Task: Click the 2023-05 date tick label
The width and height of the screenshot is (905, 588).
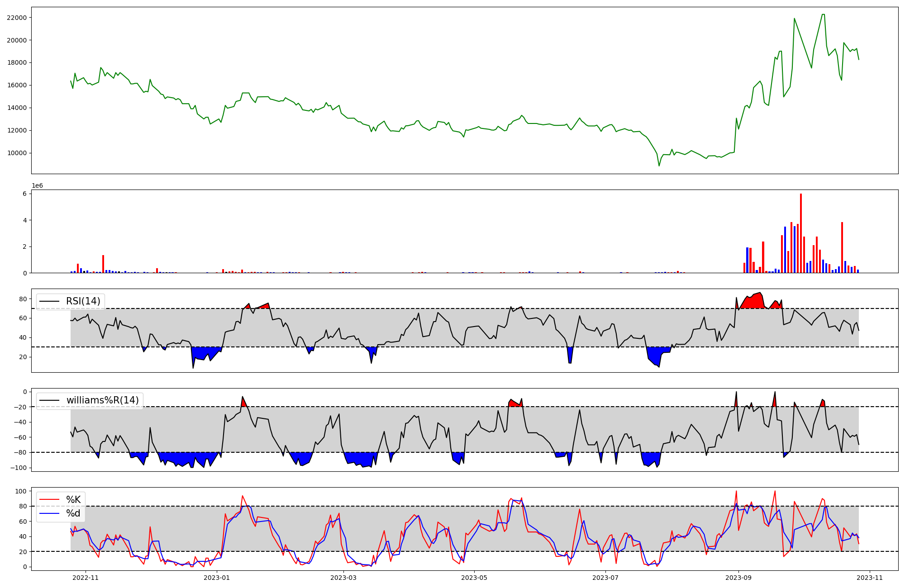Action: [x=474, y=578]
